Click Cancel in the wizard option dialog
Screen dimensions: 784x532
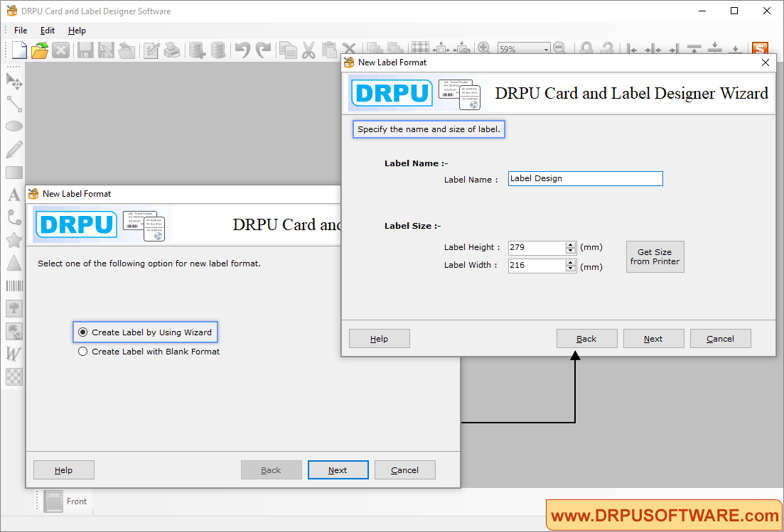coord(404,470)
